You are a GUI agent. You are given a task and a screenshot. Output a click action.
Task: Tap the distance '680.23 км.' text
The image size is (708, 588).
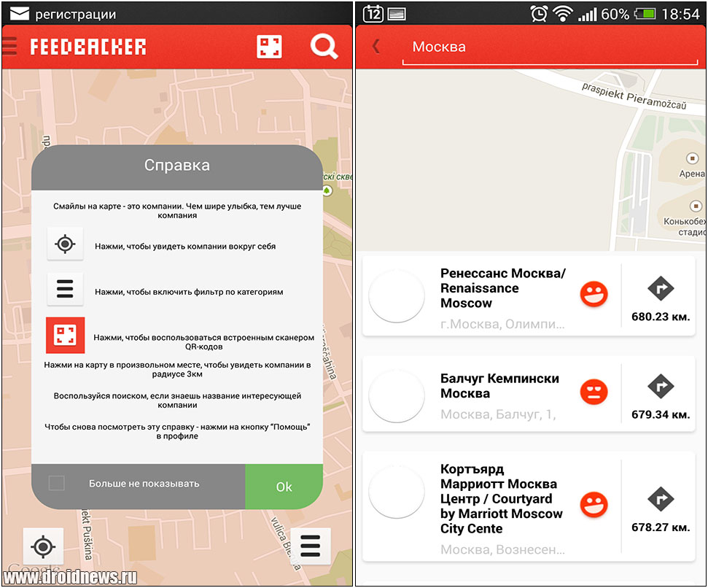coord(661,317)
